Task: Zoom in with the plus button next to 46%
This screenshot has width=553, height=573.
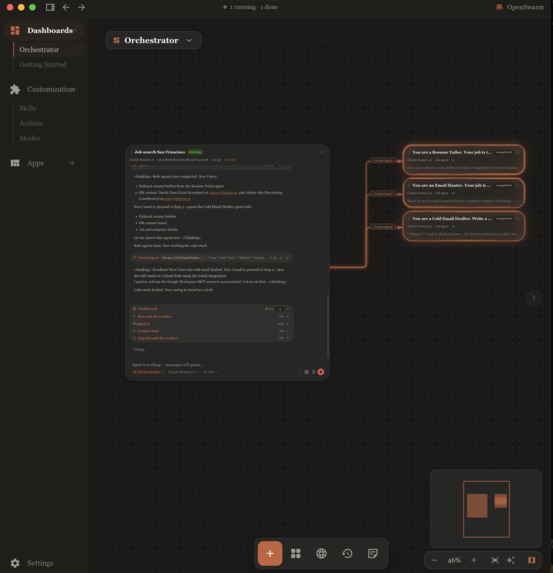Action: 474,560
